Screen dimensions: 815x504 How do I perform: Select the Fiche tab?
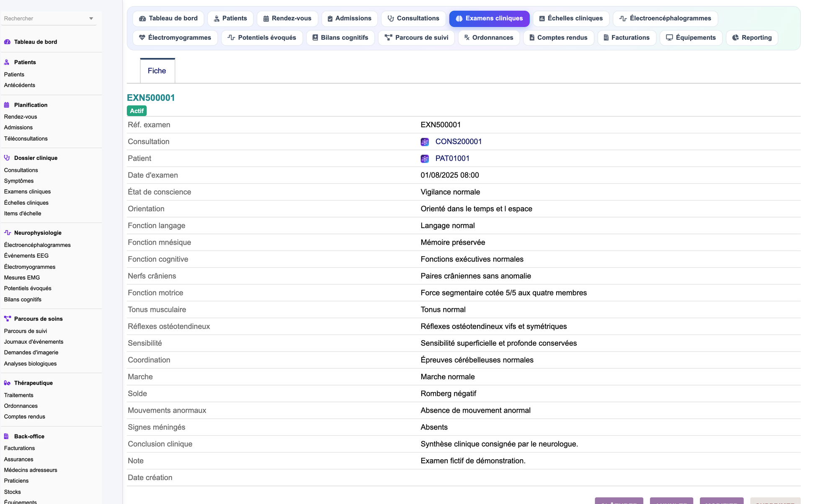[x=157, y=71]
